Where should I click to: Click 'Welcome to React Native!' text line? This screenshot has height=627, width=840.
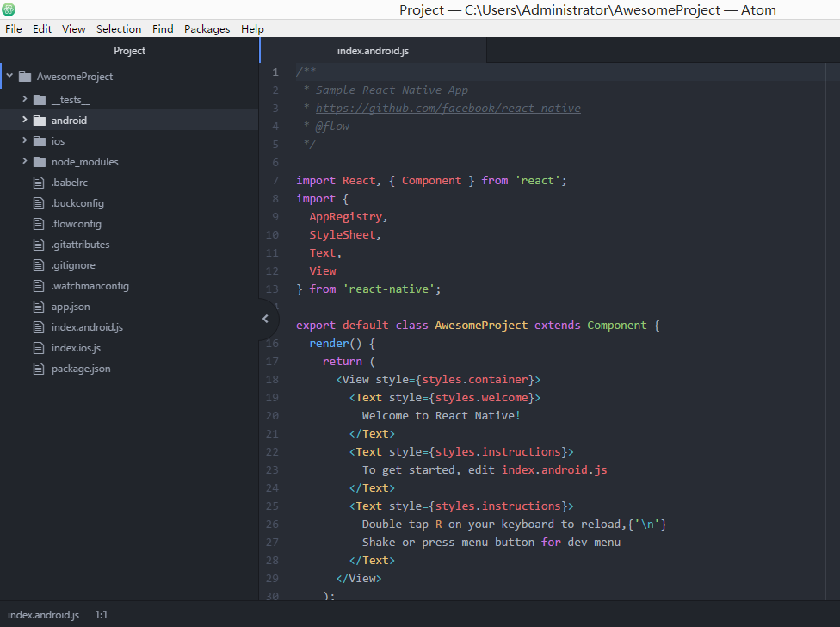pos(441,416)
